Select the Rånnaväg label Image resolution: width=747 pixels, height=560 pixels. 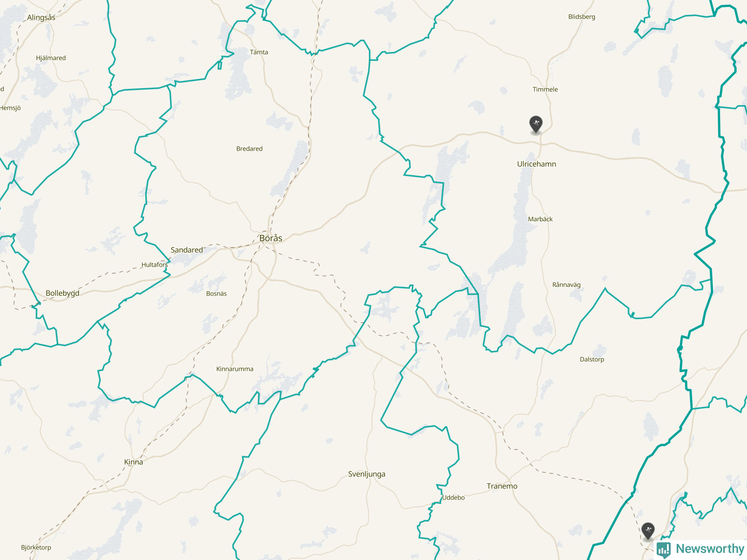click(x=566, y=285)
